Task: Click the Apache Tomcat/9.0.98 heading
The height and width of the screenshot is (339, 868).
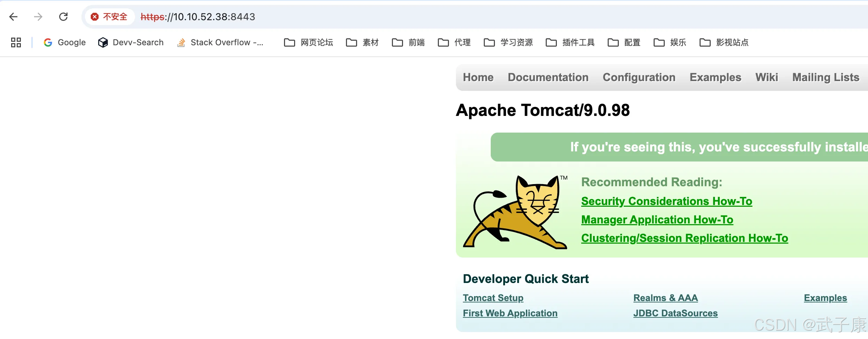Action: pyautogui.click(x=543, y=110)
